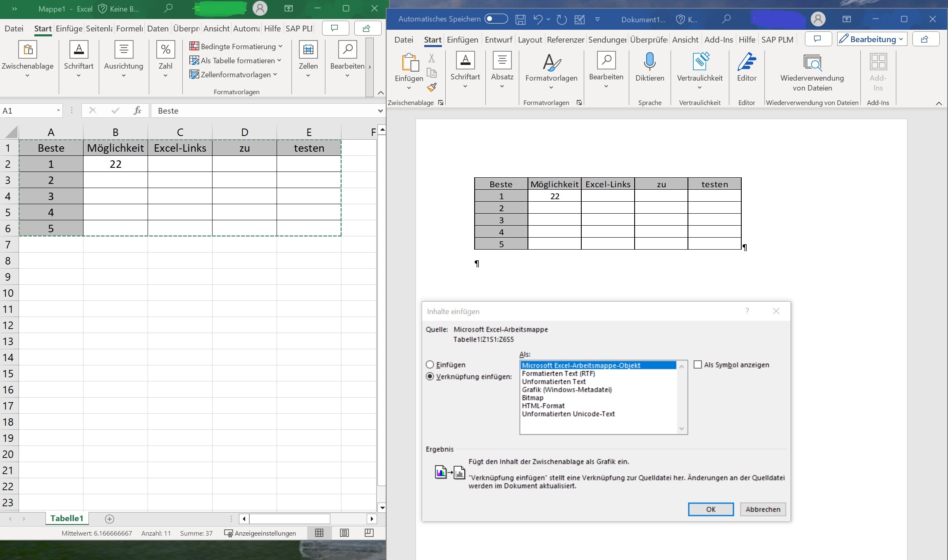Open the Name Box dropdown arrow

pyautogui.click(x=58, y=110)
